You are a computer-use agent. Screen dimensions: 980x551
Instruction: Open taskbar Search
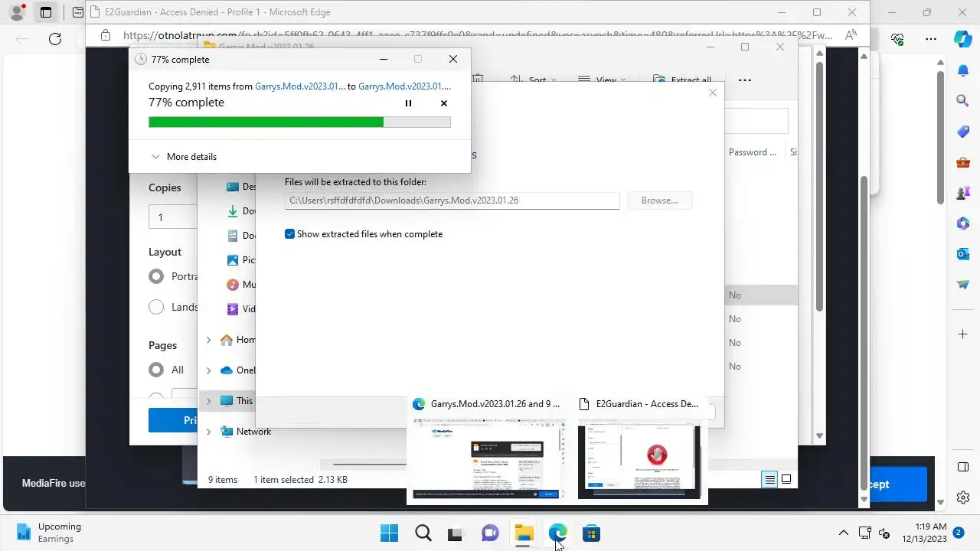423,533
